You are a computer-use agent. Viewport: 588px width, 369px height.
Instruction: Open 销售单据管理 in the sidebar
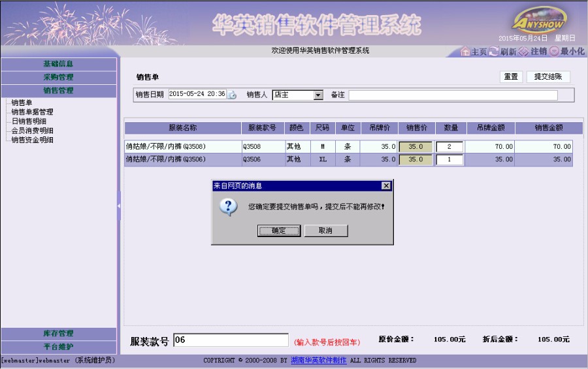coord(32,112)
